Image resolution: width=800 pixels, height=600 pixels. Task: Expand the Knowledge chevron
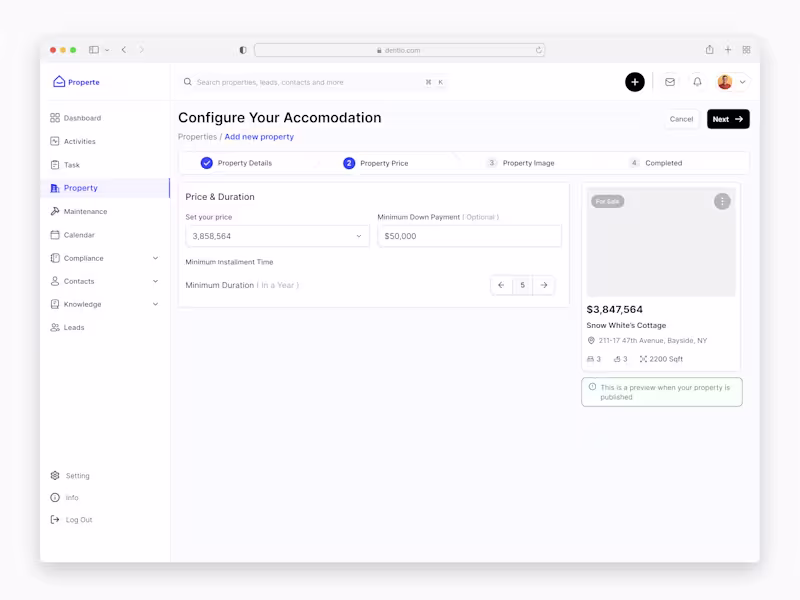pos(155,304)
